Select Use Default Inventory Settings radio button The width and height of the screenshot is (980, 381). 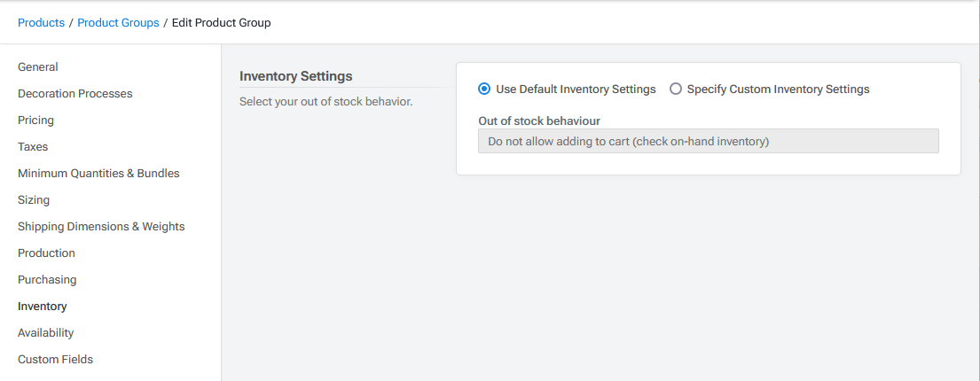tap(484, 89)
